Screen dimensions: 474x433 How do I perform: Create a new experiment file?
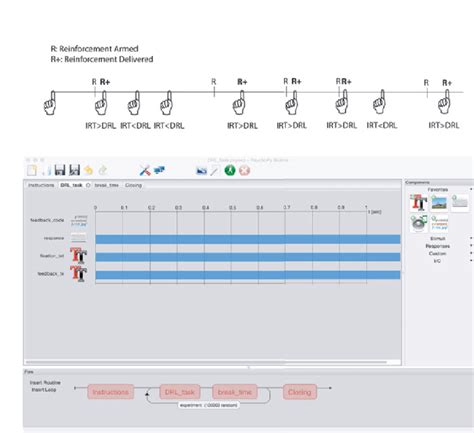32,170
